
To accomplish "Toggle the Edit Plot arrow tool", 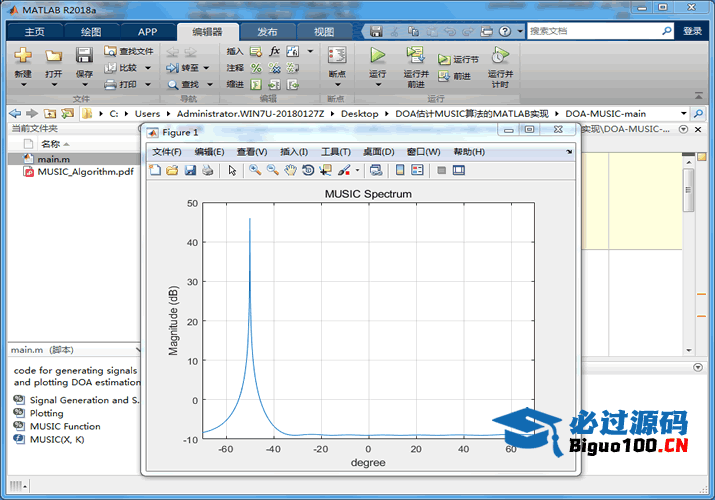I will pos(232,170).
